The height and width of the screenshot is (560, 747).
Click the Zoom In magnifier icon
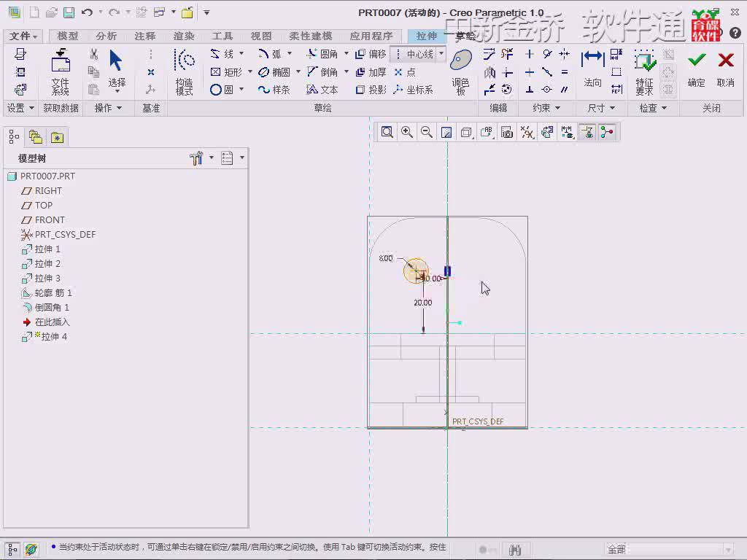(407, 132)
